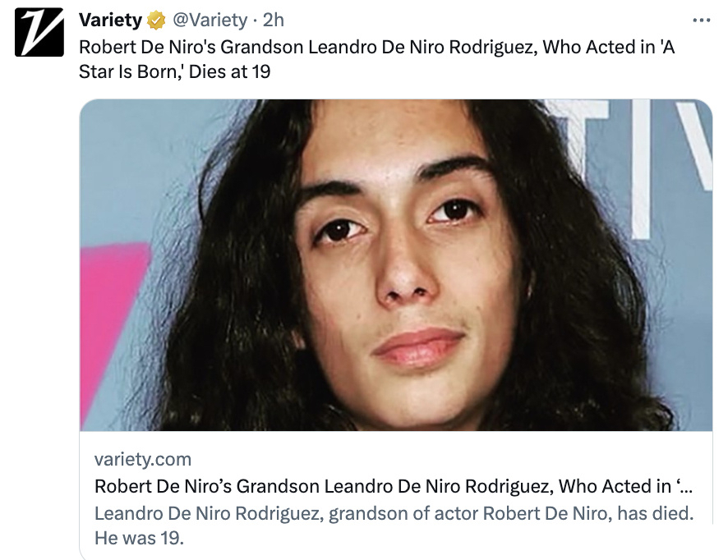Click the tweet's first line of text
The height and width of the screenshot is (560, 728).
tap(376, 47)
